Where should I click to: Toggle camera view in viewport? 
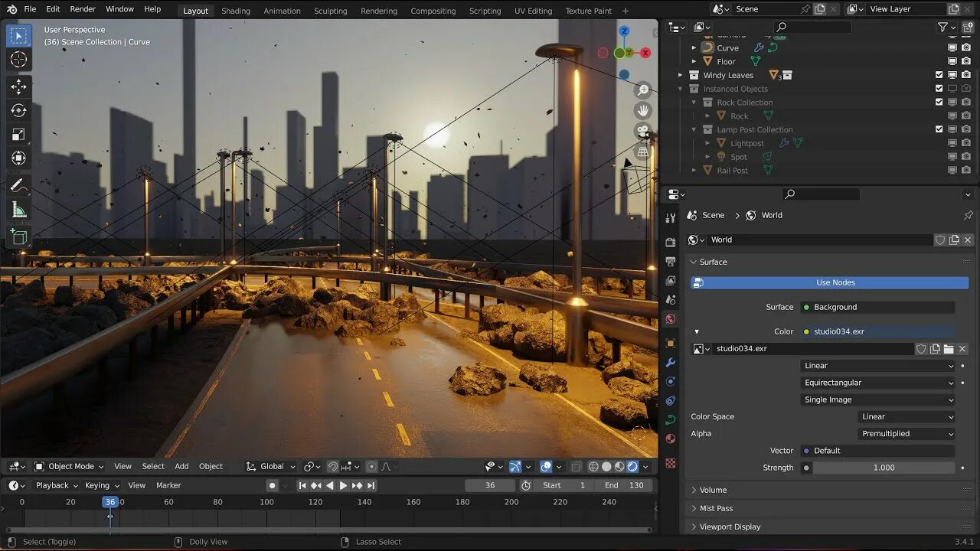[x=643, y=131]
